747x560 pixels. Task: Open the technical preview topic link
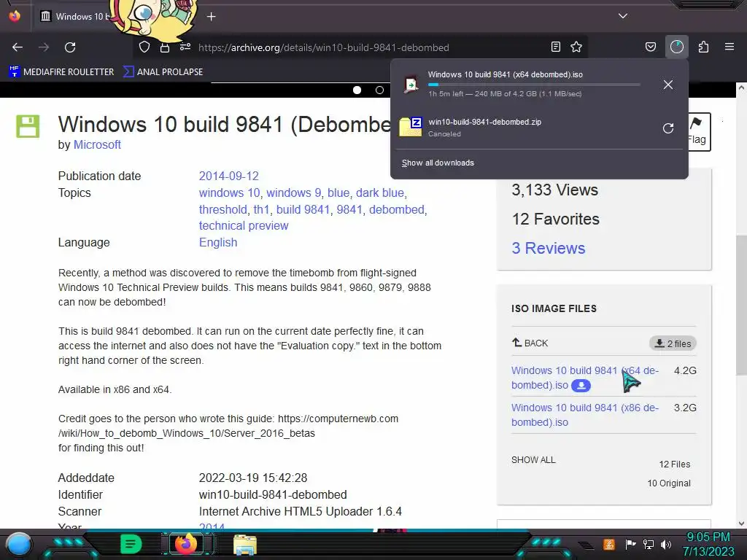(x=244, y=226)
